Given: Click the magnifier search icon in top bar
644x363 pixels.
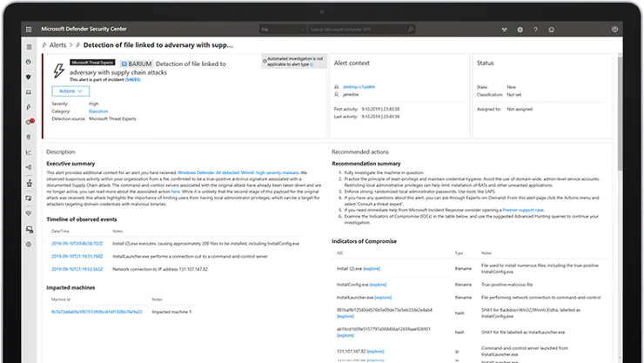Looking at the screenshot, I should tap(410, 29).
